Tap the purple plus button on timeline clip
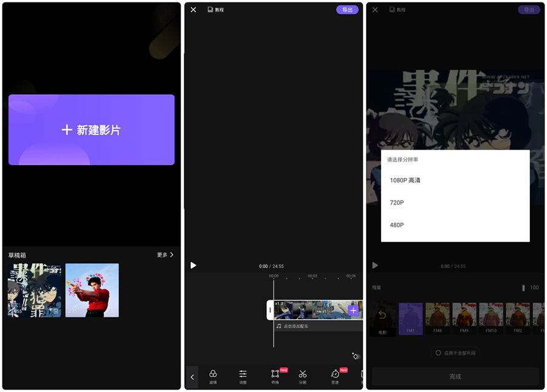Screen dimensions: 547x392 coord(353,311)
